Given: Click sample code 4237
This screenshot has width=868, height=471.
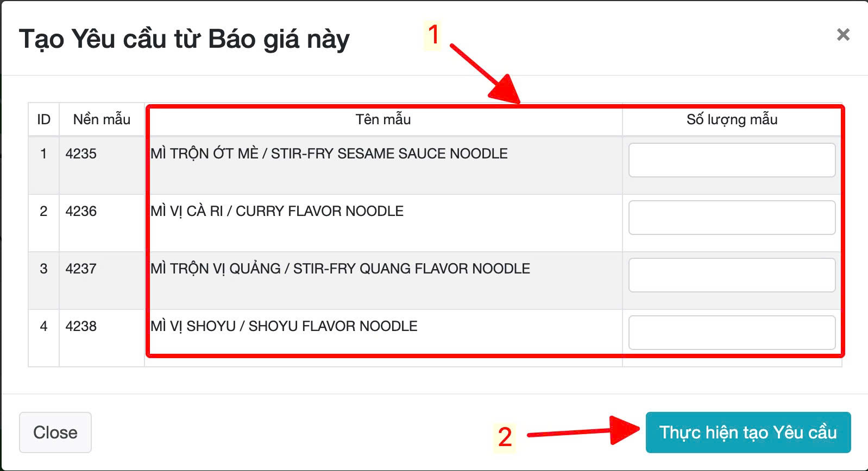Looking at the screenshot, I should (81, 269).
